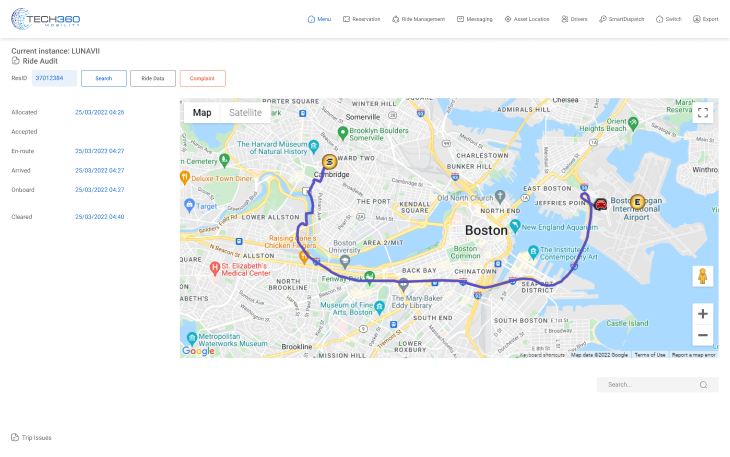Click Institute of Contemporary Art pin

coord(534,252)
